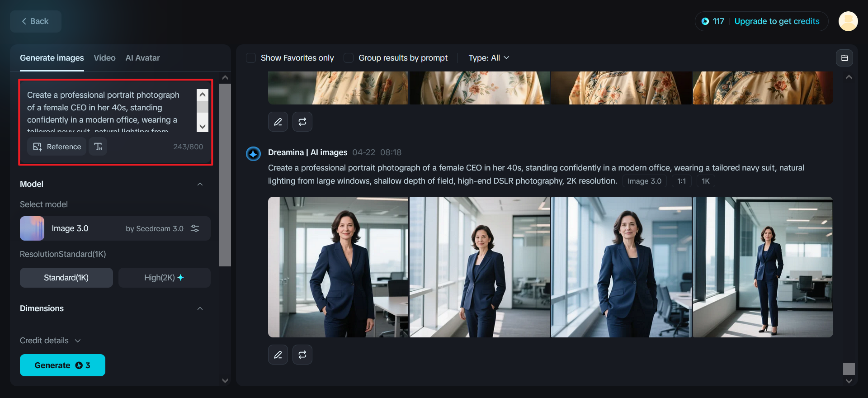Click the results pane scroll down arrow
The width and height of the screenshot is (868, 398).
849,381
